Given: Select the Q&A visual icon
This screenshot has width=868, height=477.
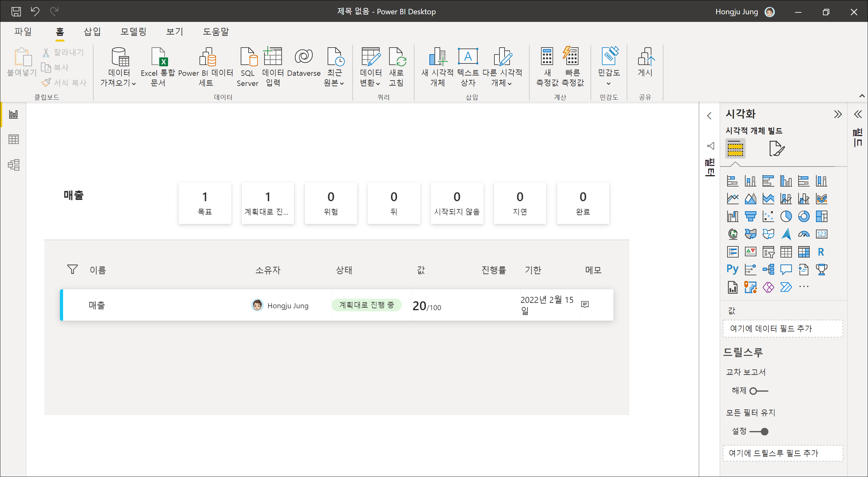Looking at the screenshot, I should click(786, 269).
